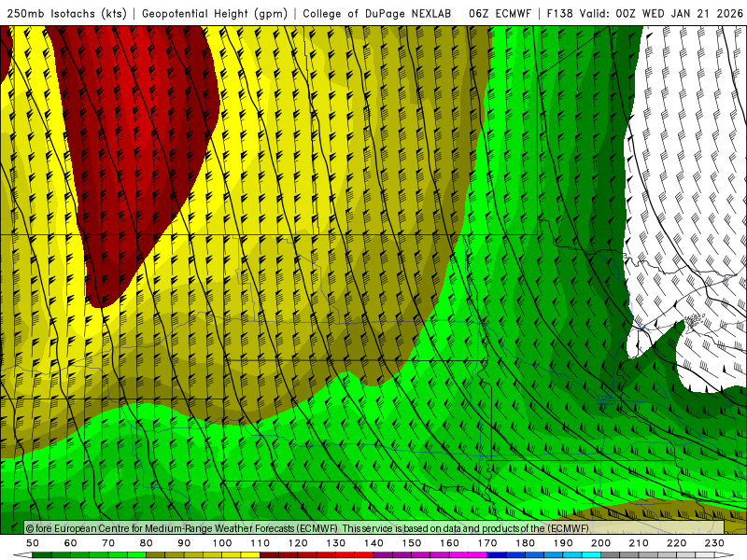Click the "06Z ECMWF" model run label
Viewport: 747px width, 560px height.
[x=500, y=13]
